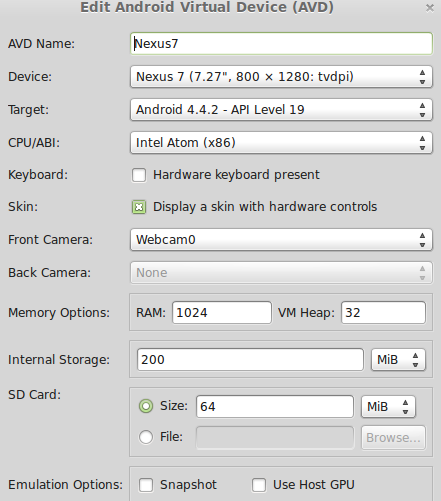Click the AVD Name label
The width and height of the screenshot is (441, 501).
[x=42, y=44]
